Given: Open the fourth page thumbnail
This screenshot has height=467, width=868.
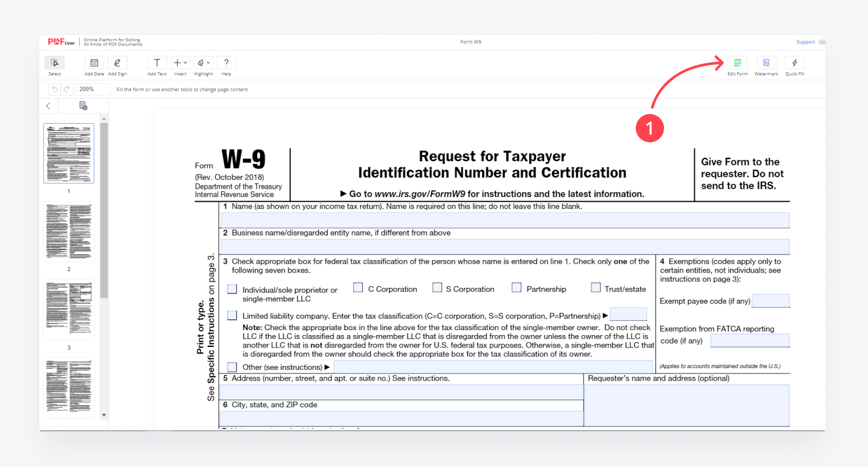Looking at the screenshot, I should click(69, 388).
